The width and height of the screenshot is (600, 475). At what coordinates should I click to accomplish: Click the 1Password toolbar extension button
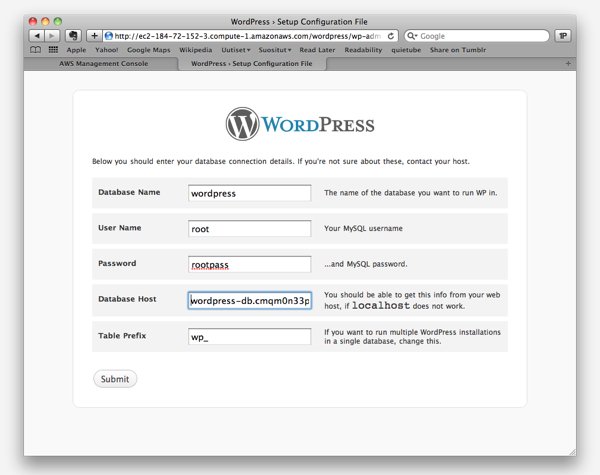click(563, 35)
